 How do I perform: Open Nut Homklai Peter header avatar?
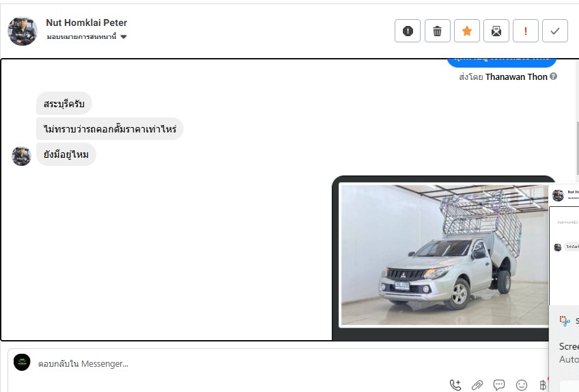[23, 31]
